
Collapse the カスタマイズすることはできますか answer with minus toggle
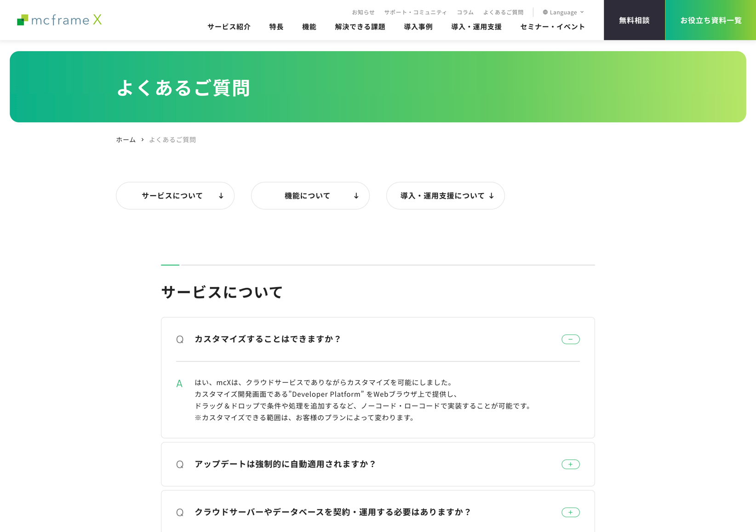click(570, 339)
